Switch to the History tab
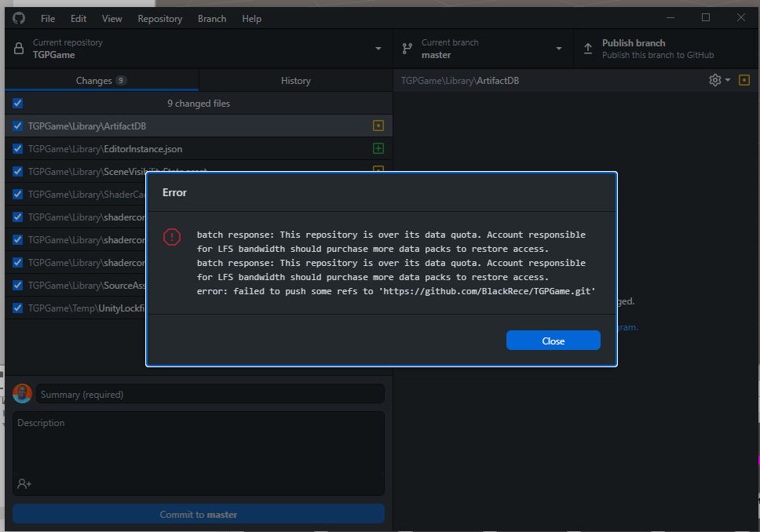The height and width of the screenshot is (532, 760). click(x=296, y=81)
